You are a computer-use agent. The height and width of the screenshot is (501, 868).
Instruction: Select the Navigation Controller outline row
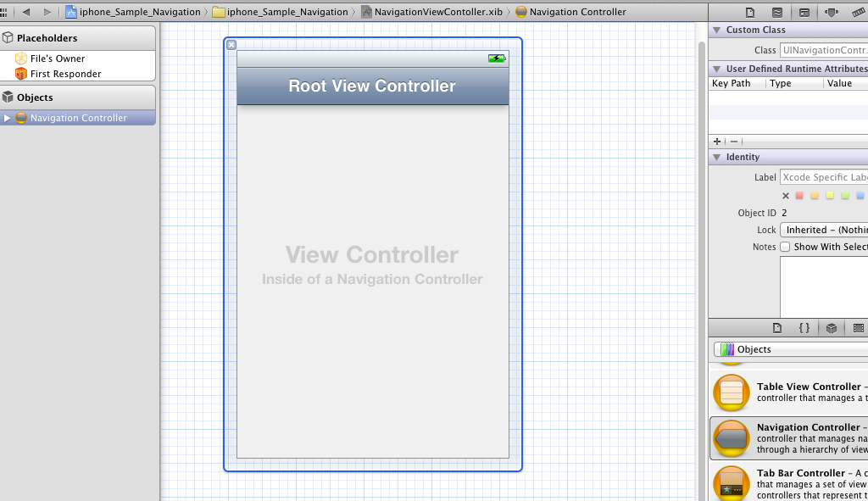77,117
